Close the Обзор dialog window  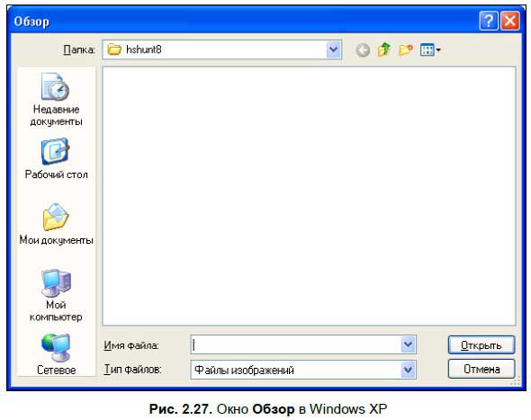click(510, 21)
